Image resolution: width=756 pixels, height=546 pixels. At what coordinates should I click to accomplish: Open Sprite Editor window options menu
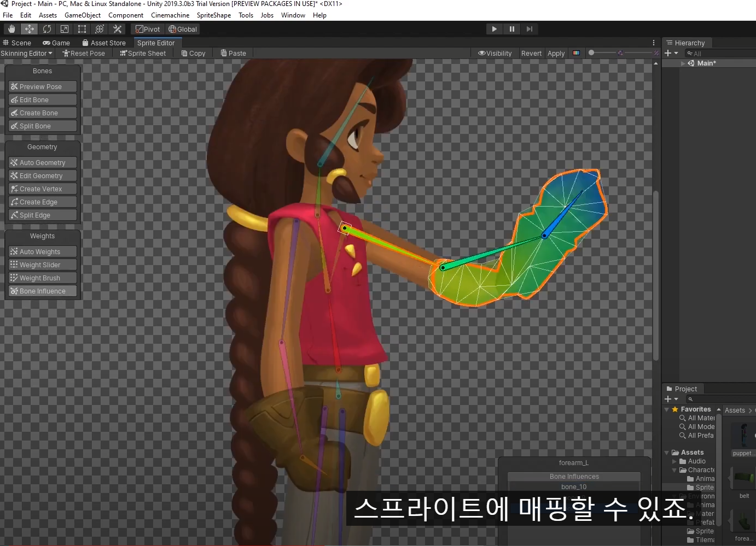(653, 43)
